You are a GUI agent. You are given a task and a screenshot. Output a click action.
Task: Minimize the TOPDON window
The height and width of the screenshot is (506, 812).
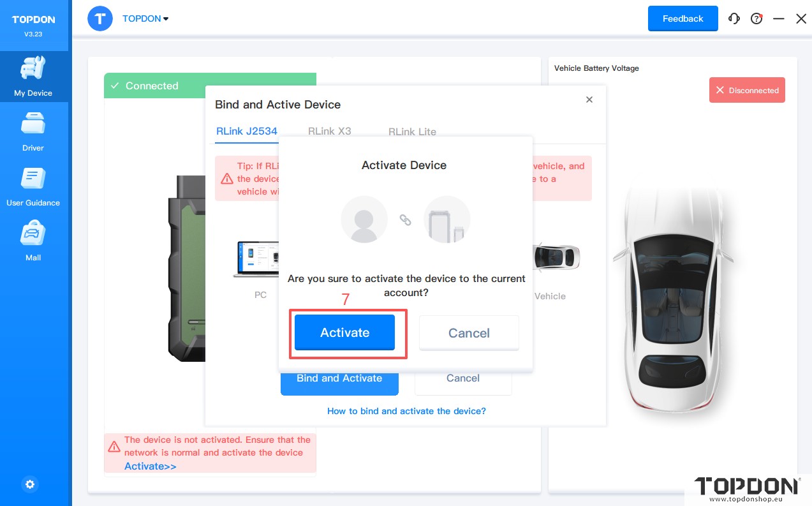[x=778, y=19]
